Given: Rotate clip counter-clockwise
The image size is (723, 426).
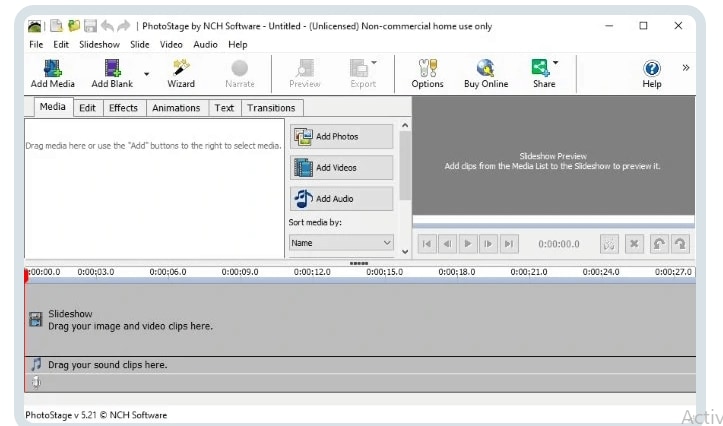Looking at the screenshot, I should (x=659, y=244).
